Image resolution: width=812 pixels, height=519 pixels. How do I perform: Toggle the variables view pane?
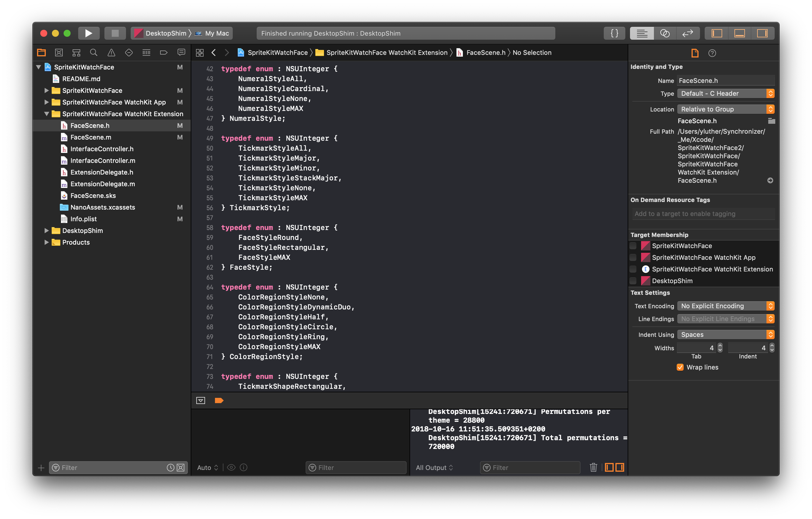pyautogui.click(x=609, y=467)
